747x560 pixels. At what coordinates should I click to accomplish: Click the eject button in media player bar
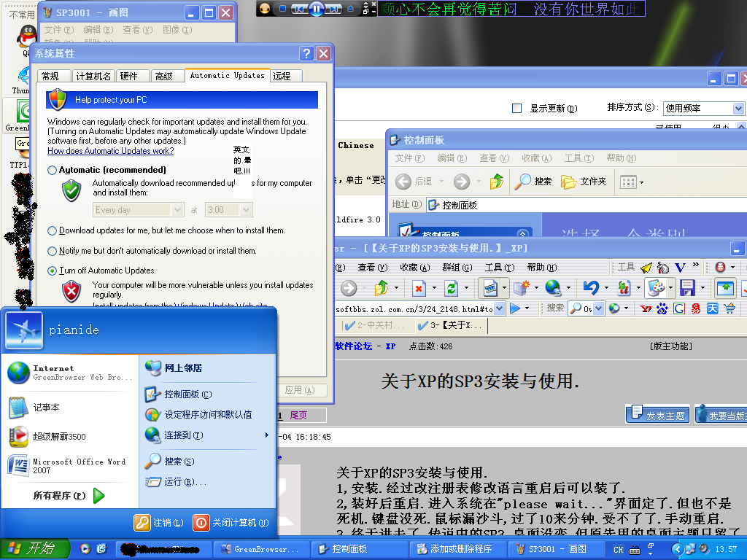[x=350, y=9]
